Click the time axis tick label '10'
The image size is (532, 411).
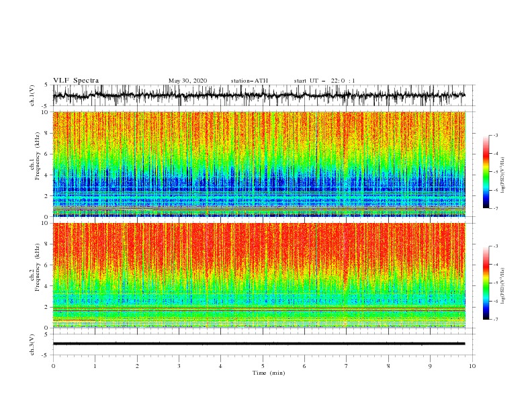point(472,366)
